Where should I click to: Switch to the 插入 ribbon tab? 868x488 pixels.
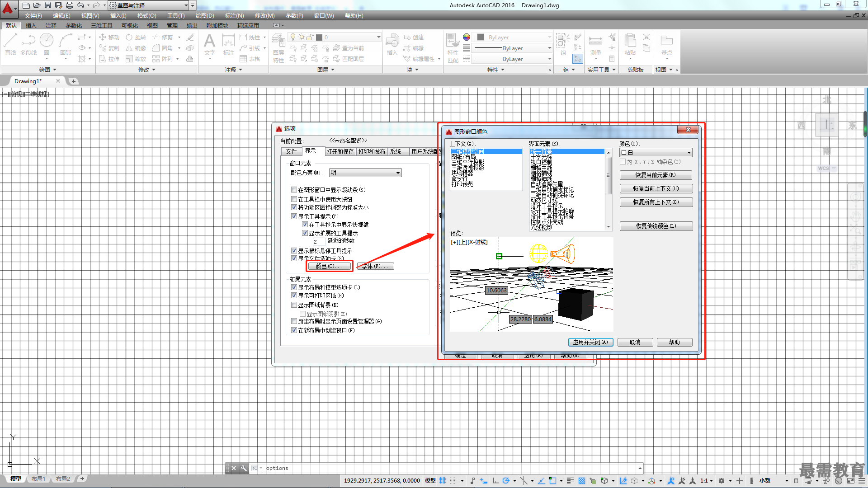31,25
